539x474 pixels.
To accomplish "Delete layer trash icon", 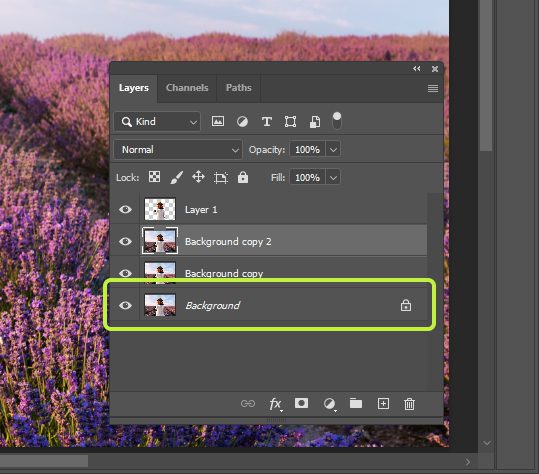I will coord(409,404).
